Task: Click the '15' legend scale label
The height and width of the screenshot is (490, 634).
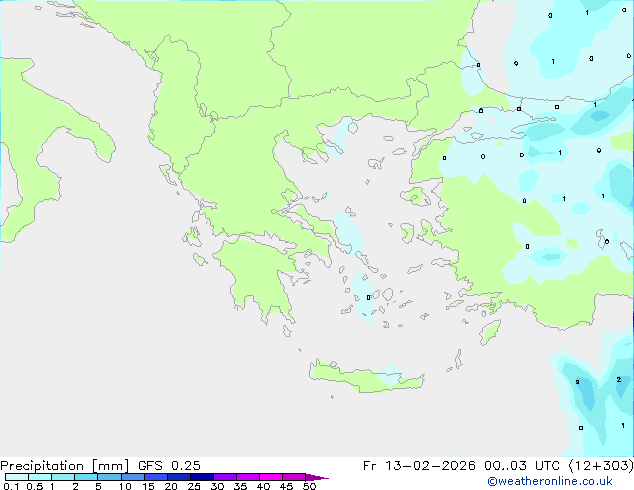Action: pyautogui.click(x=148, y=486)
